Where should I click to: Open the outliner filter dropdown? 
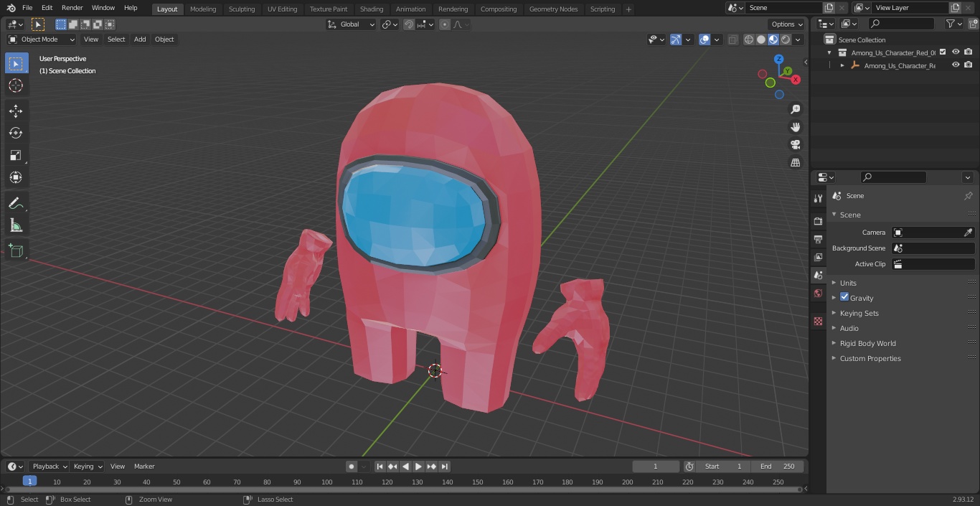click(x=953, y=24)
